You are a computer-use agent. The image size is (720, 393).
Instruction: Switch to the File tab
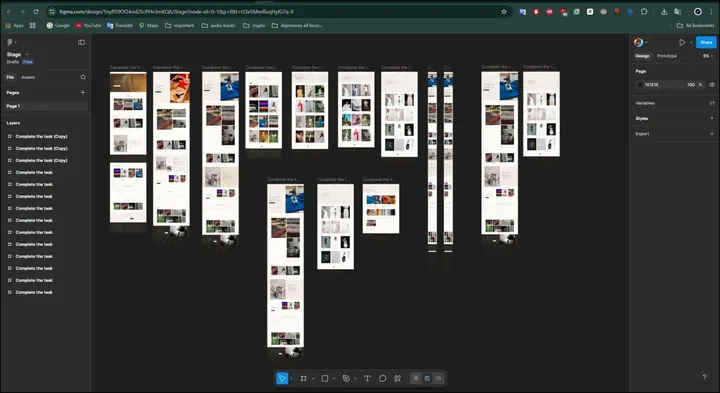10,77
